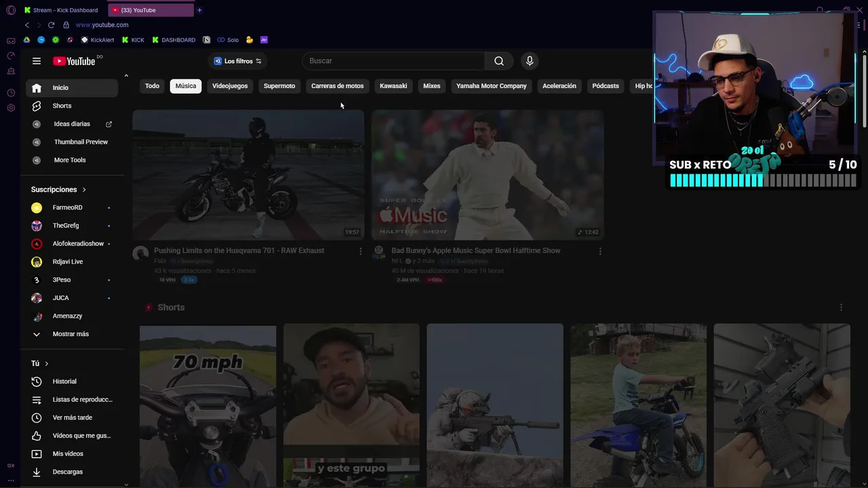Open Mis vídeos
The image size is (868, 488).
[72, 453]
